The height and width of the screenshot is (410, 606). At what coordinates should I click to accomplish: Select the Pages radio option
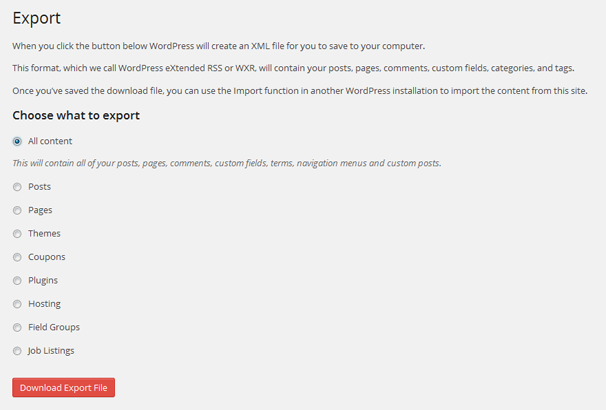(x=17, y=210)
